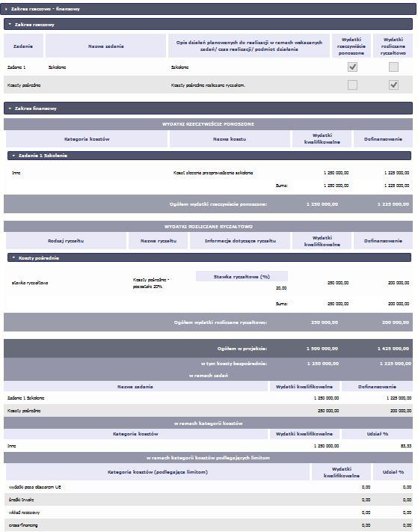The width and height of the screenshot is (418, 532).
Task: Click the 'Rodzaj ryczałtu' column header
Action: (x=66, y=240)
